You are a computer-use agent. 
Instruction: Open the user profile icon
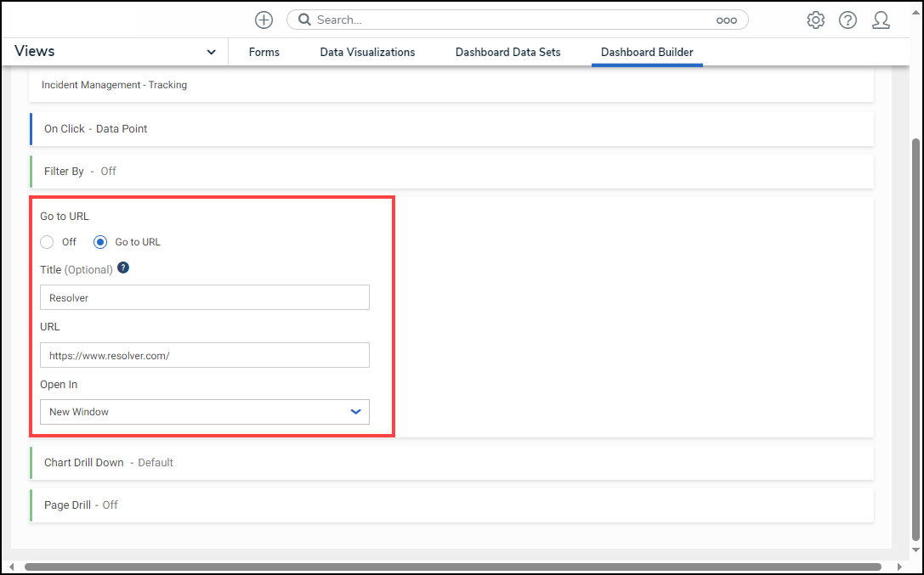881,20
